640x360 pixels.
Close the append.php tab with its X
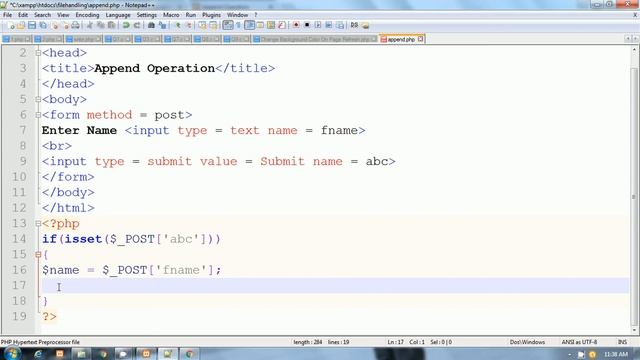pos(420,39)
